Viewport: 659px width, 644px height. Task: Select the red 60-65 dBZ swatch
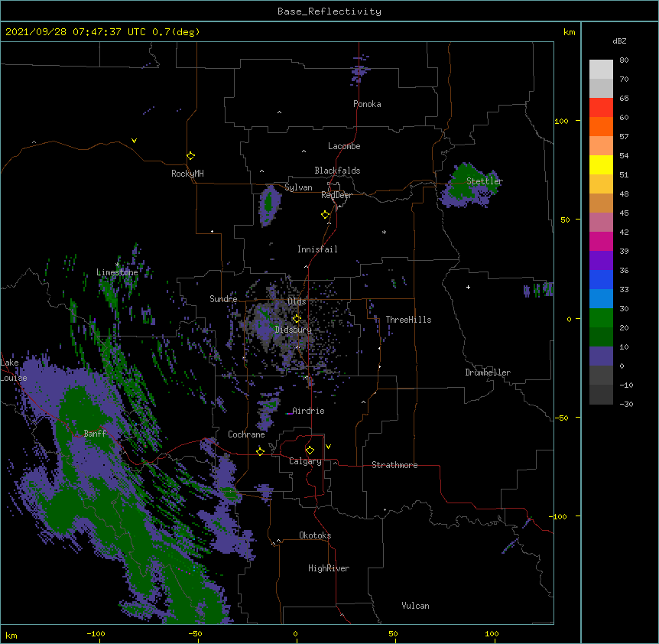[x=601, y=108]
